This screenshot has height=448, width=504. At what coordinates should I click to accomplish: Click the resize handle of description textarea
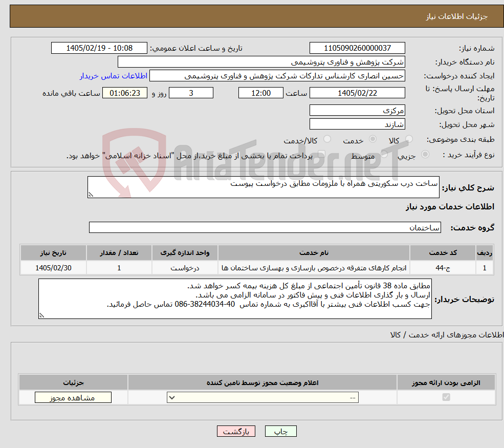[91, 195]
